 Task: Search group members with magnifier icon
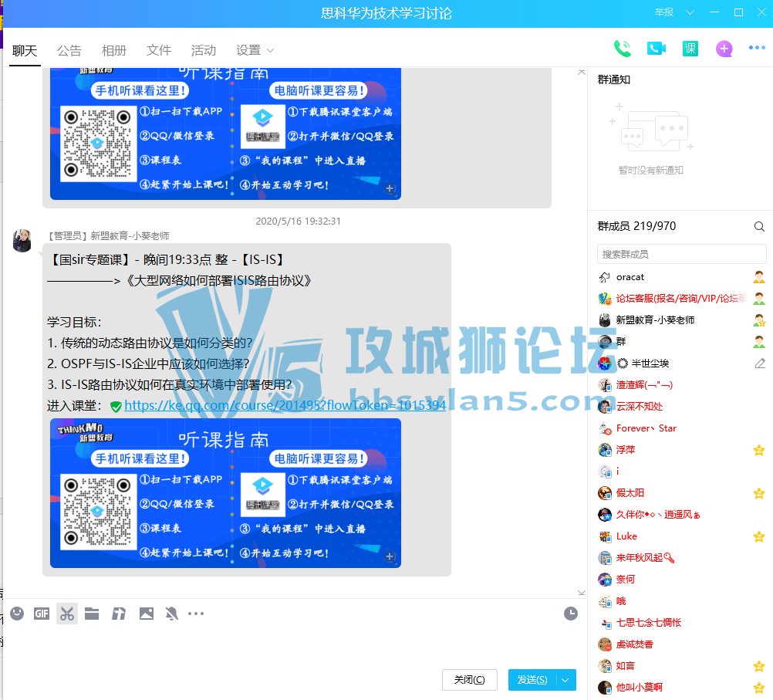point(759,226)
